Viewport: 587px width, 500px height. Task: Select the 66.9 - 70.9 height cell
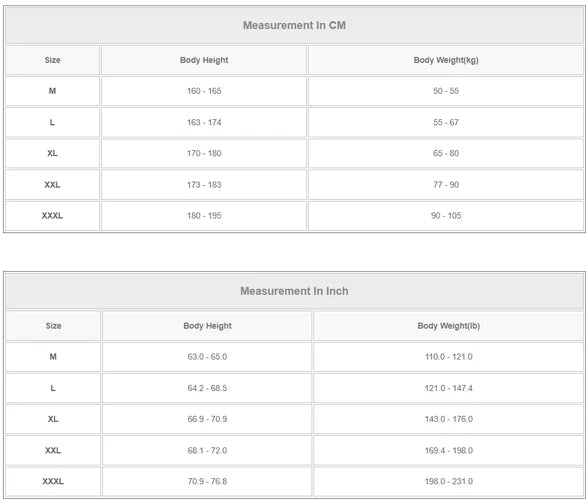pos(207,419)
